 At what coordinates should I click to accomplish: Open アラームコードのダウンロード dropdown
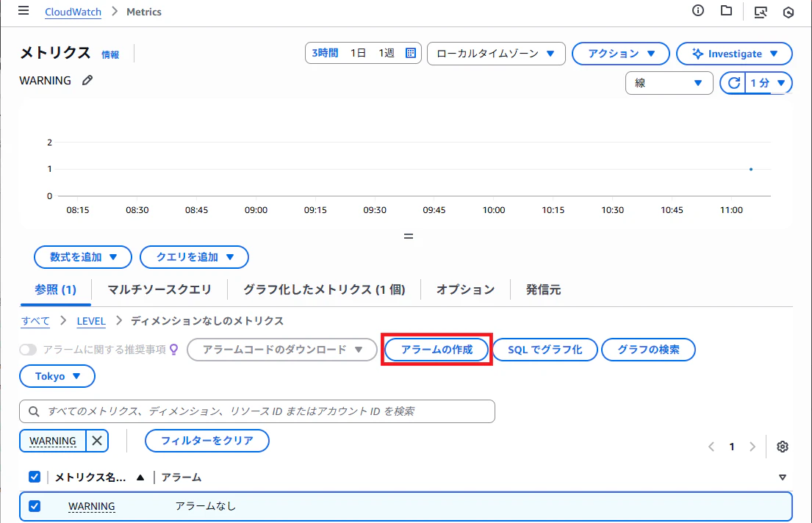click(x=282, y=350)
